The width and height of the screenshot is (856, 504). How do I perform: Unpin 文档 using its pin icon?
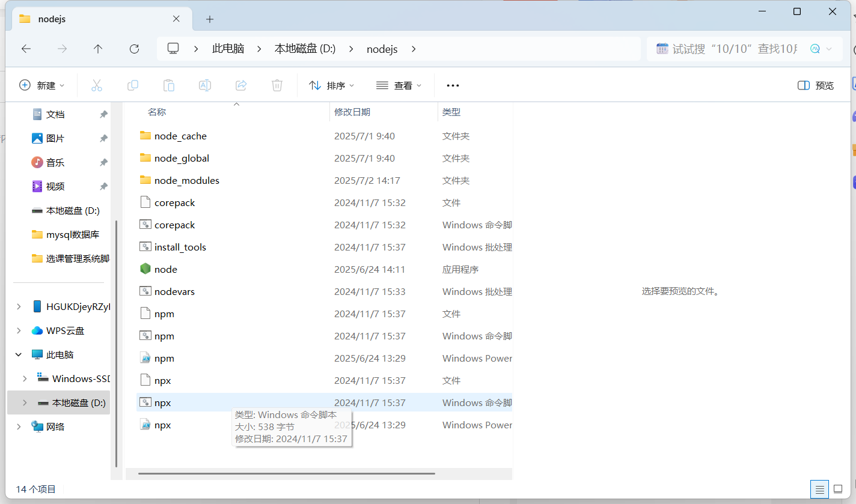point(103,114)
